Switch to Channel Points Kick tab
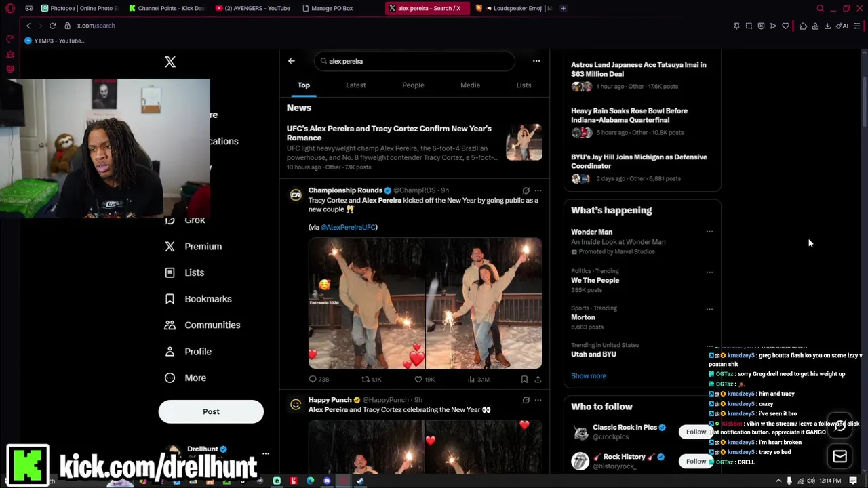 [x=167, y=8]
